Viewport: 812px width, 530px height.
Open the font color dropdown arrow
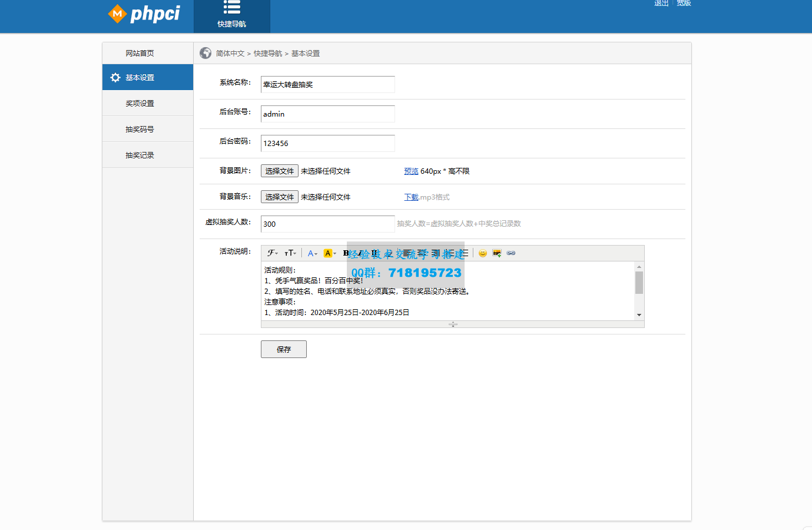click(316, 253)
